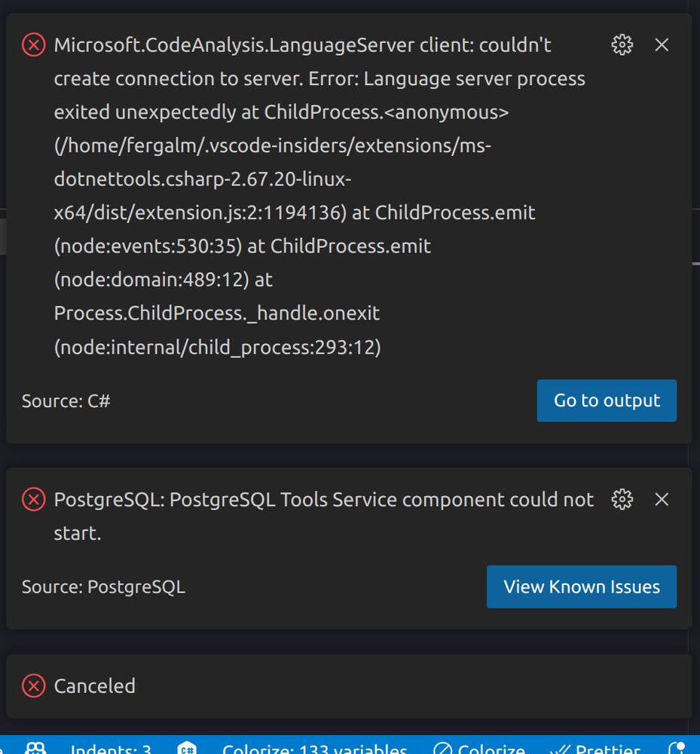Click the red error icon beside Canceled
The image size is (700, 754).
pyautogui.click(x=33, y=686)
